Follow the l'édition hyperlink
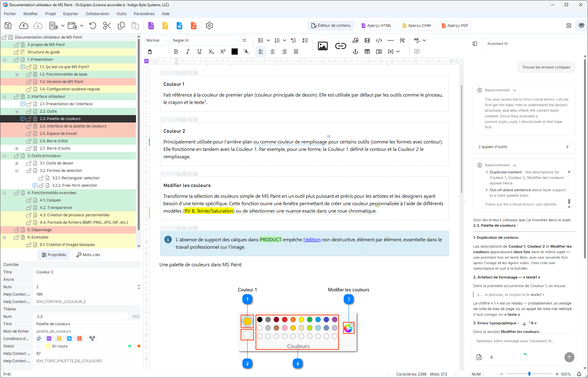The height and width of the screenshot is (378, 588). (x=312, y=240)
